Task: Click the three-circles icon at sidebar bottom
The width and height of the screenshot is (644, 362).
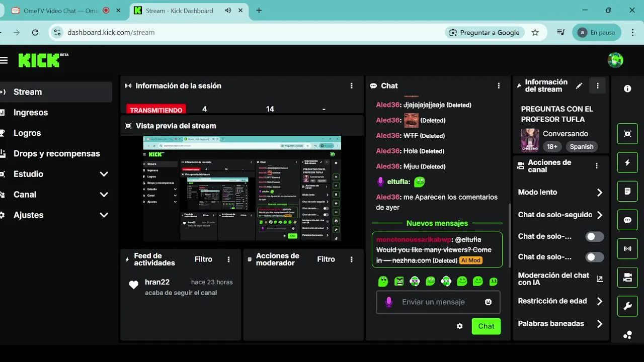Action: click(627, 335)
